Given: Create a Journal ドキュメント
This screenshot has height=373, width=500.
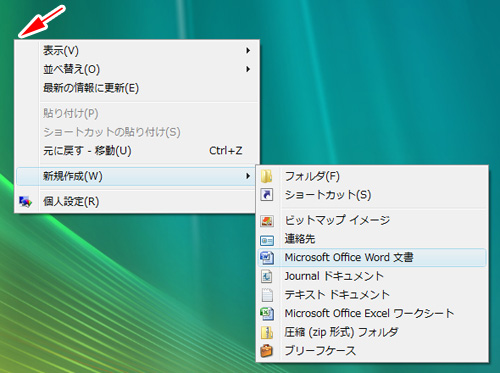Looking at the screenshot, I should [x=372, y=276].
